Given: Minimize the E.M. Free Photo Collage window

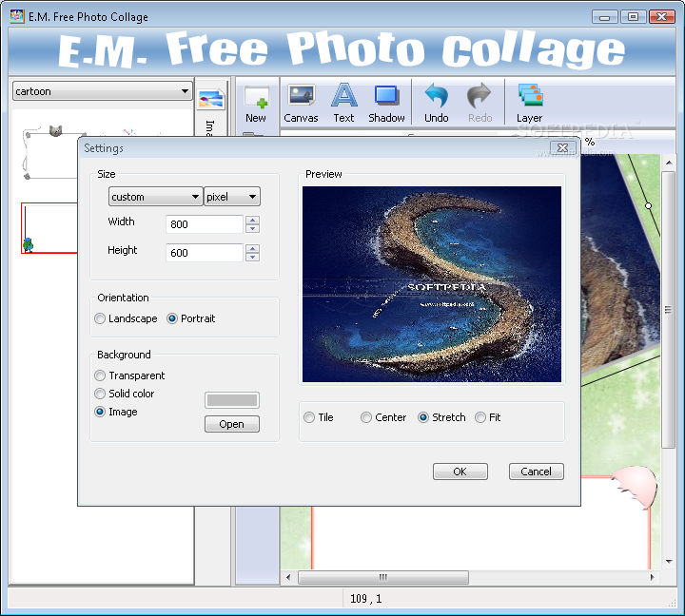Looking at the screenshot, I should (x=605, y=17).
